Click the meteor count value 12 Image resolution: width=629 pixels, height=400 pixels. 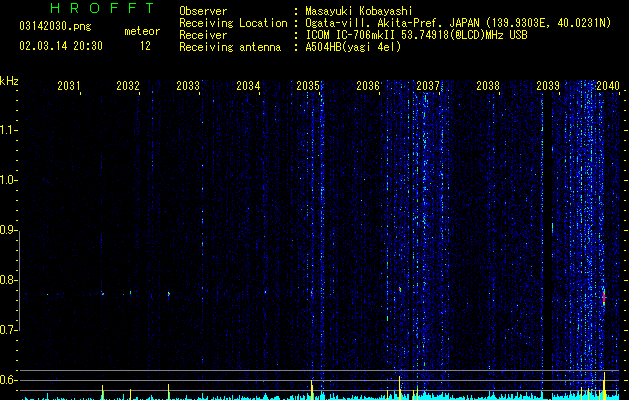tap(145, 46)
